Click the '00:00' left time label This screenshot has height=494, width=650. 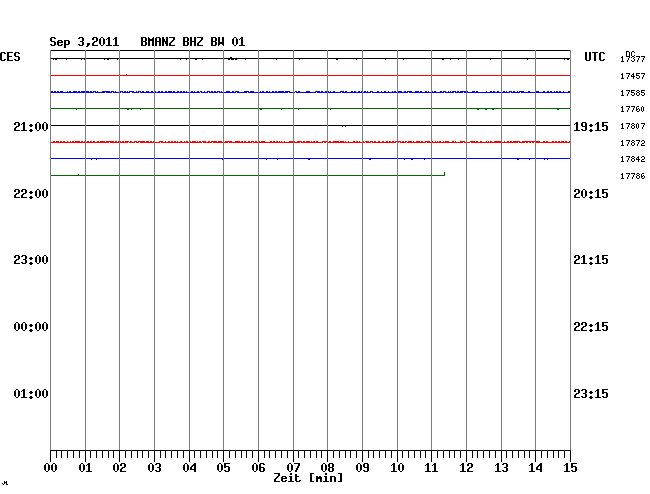(x=31, y=327)
